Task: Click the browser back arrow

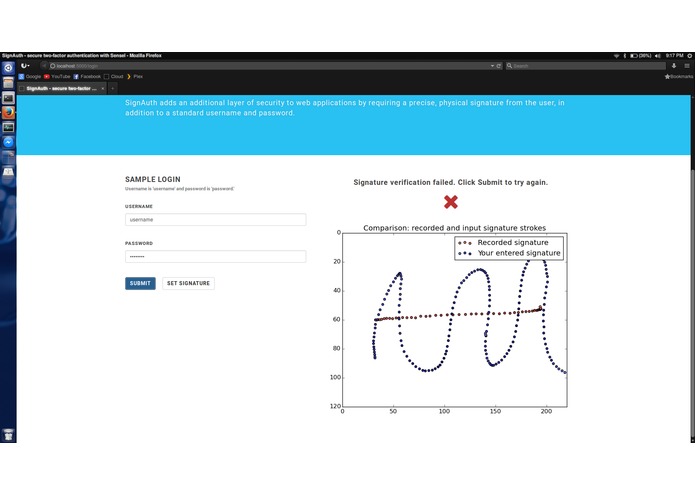Action: tap(43, 66)
